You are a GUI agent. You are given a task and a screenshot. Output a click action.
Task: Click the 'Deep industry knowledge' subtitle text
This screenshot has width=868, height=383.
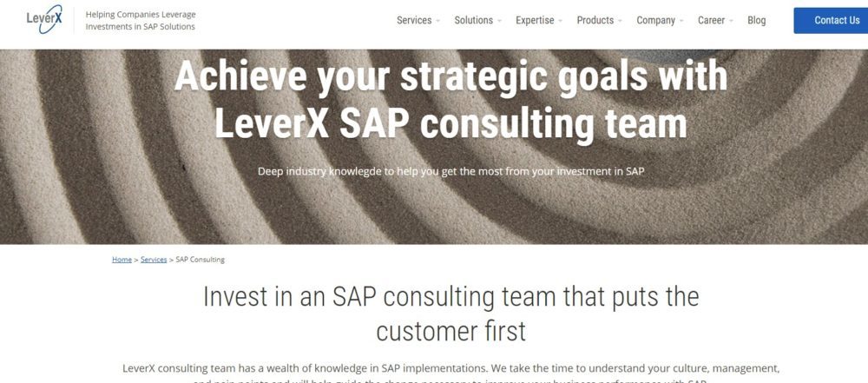pos(450,171)
